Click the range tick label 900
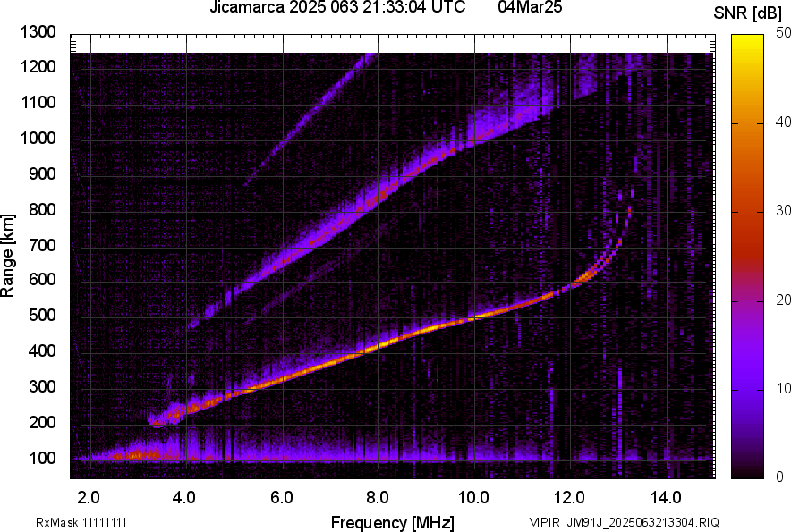Screen dimensions: 791x532 pyautogui.click(x=42, y=173)
